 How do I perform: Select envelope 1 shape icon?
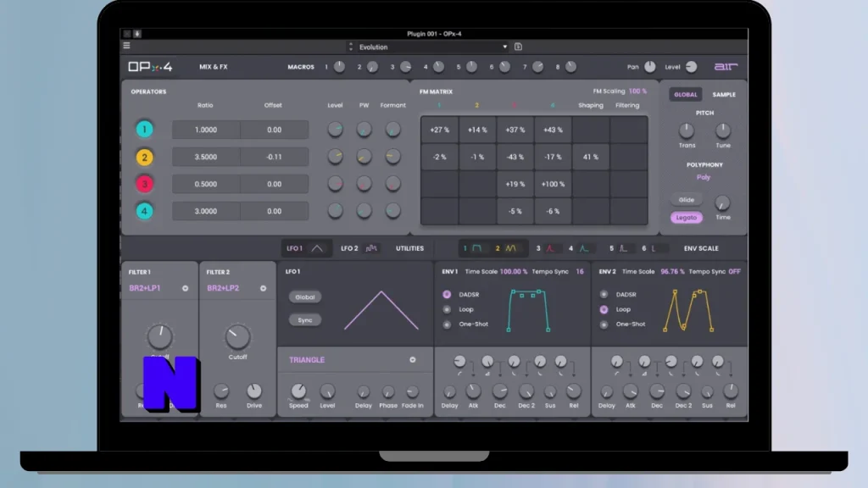click(476, 248)
